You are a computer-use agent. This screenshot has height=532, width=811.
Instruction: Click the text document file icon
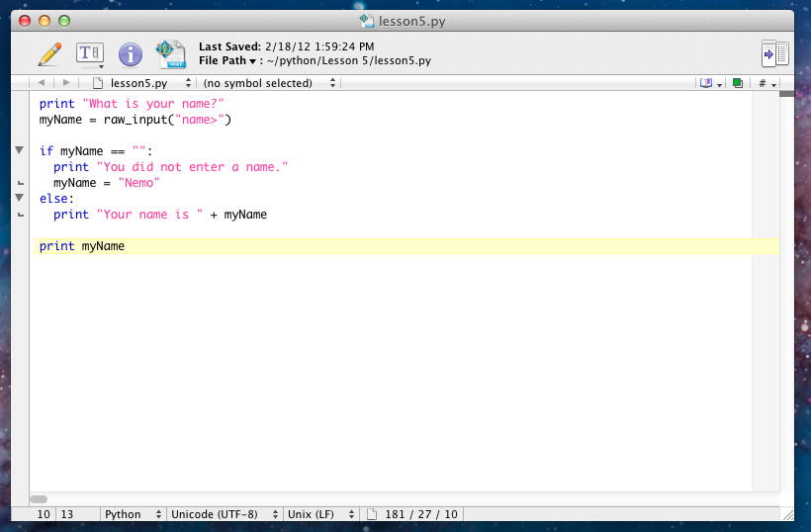coord(171,54)
